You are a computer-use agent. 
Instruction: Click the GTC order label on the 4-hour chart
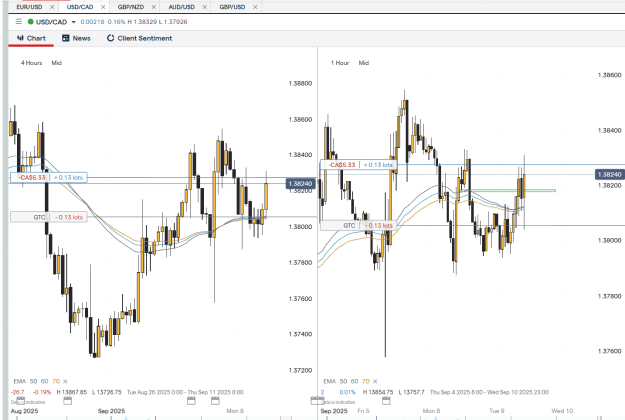tap(39, 217)
